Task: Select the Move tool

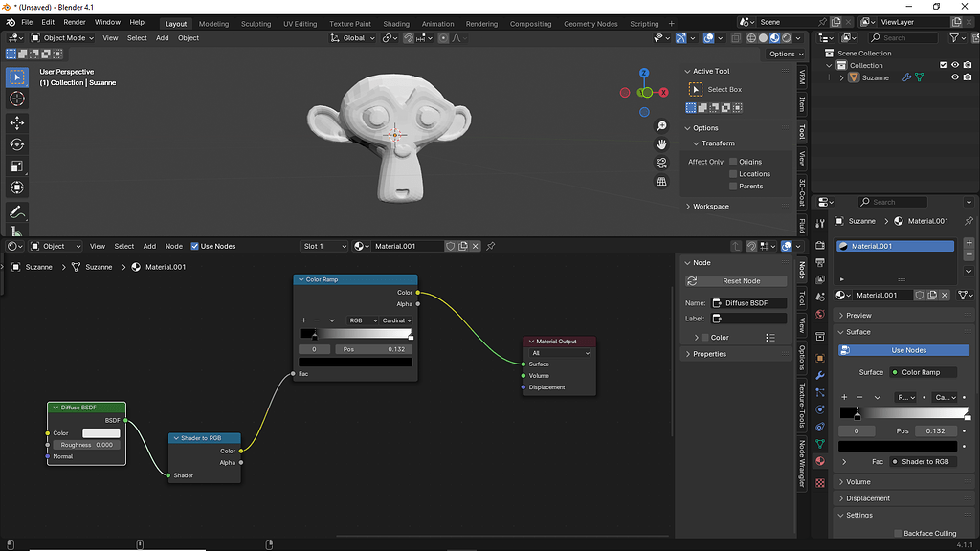Action: coord(17,122)
